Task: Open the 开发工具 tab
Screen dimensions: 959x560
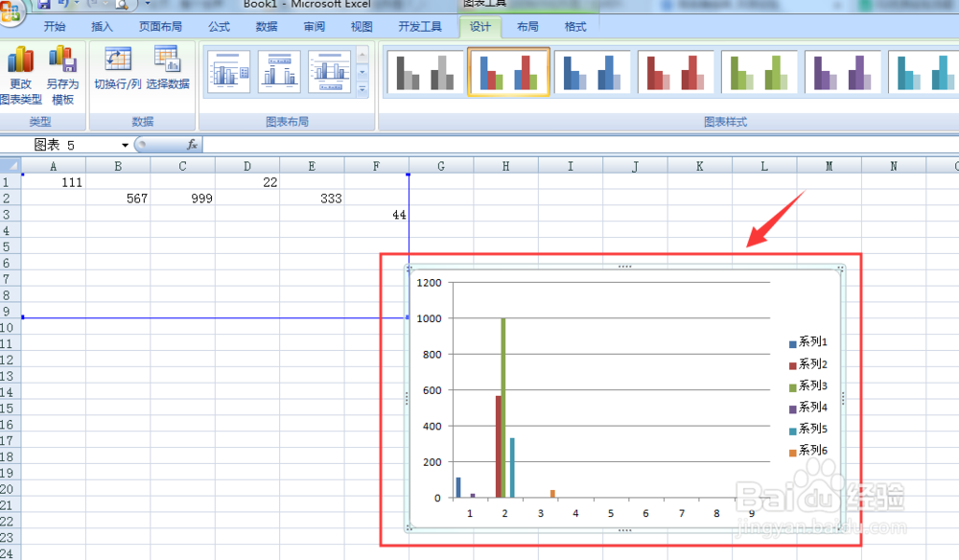Action: pos(420,26)
